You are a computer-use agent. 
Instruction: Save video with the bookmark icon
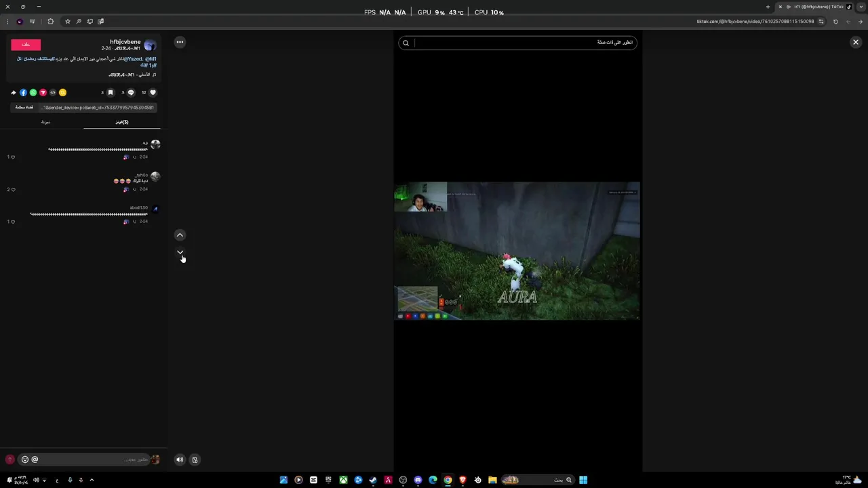[x=111, y=92]
